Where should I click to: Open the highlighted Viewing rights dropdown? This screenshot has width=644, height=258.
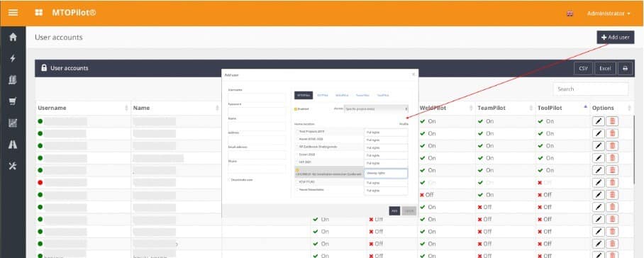(x=386, y=173)
